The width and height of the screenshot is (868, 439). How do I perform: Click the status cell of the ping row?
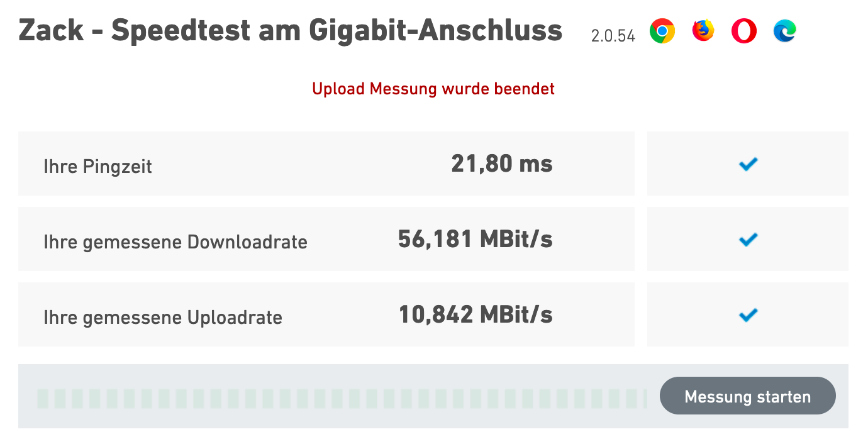748,164
